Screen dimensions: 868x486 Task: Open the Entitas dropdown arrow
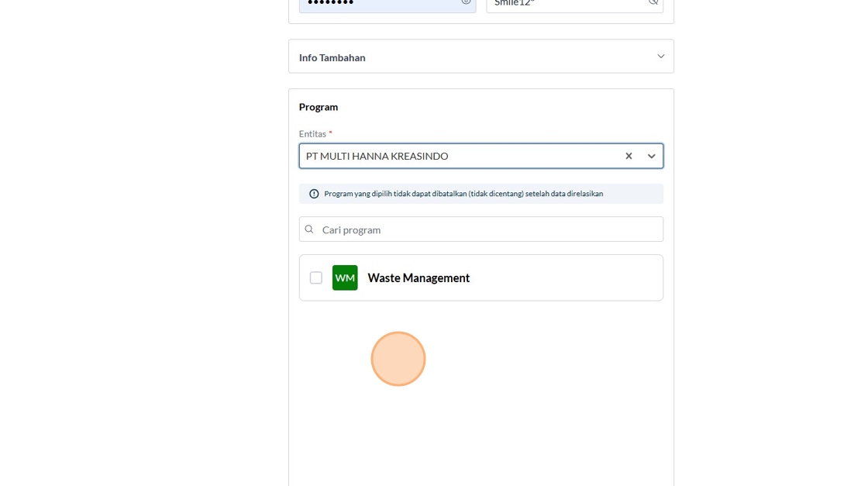[x=651, y=157]
